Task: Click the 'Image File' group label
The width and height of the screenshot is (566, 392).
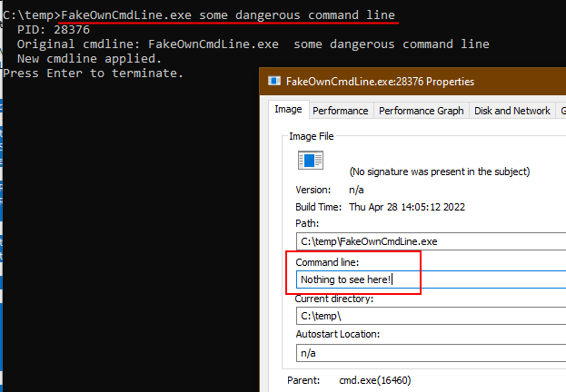Action: 311,136
